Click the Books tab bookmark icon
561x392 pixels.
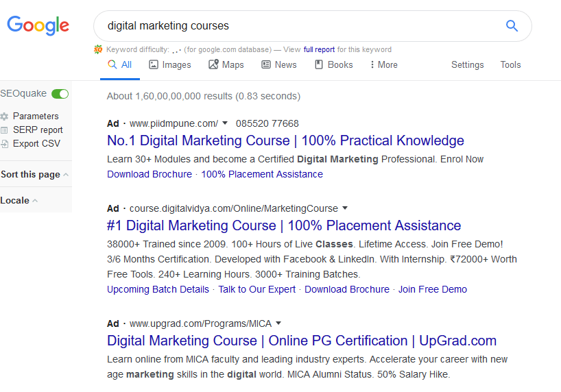[319, 64]
